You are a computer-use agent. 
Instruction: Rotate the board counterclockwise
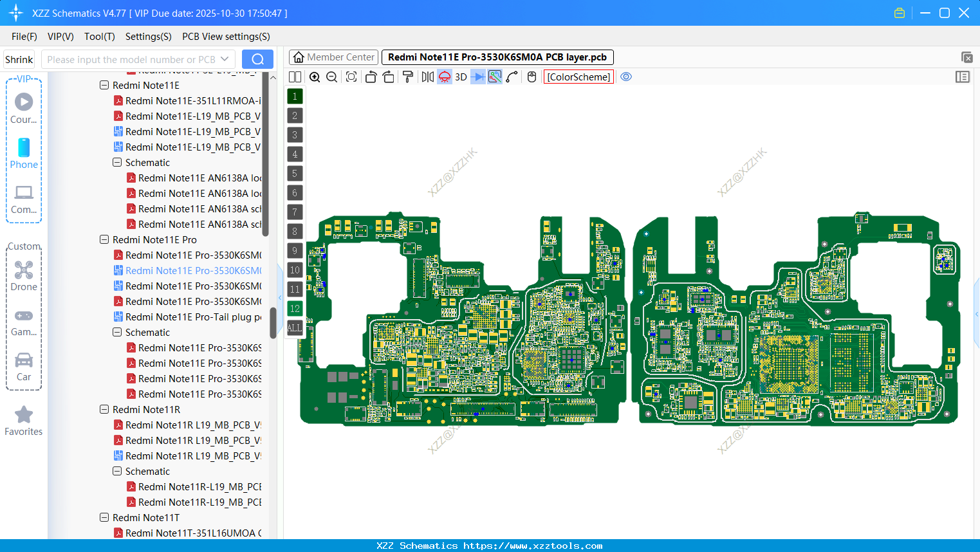371,77
